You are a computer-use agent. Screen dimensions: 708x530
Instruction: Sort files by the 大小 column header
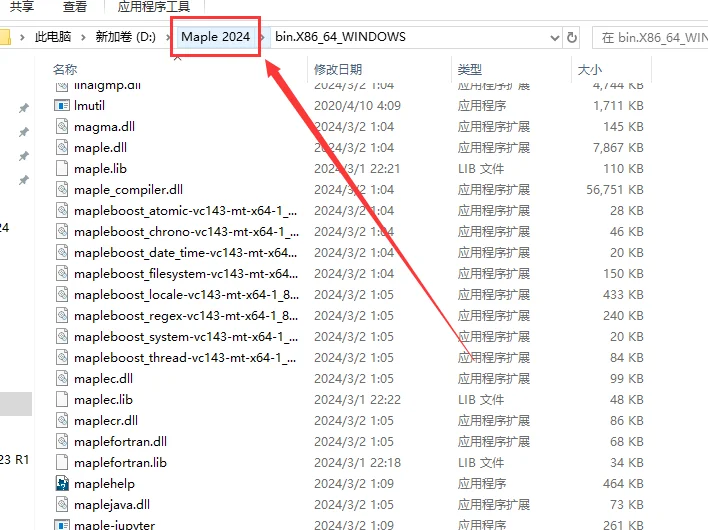(x=589, y=70)
